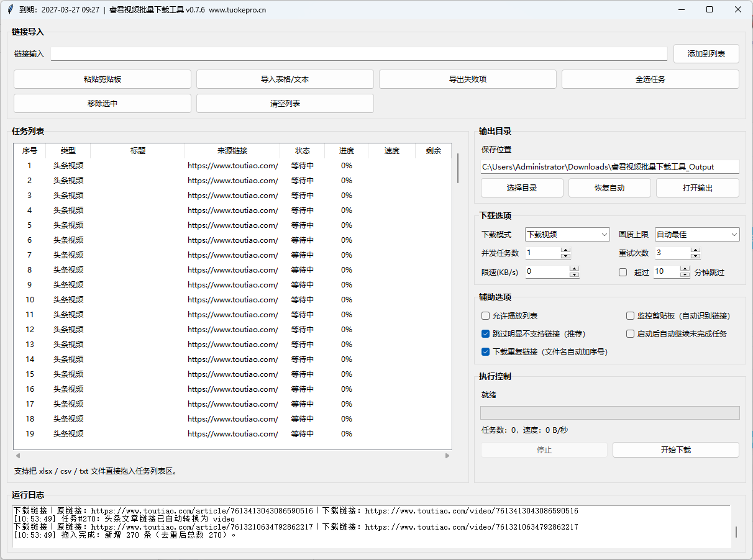Click the 状态 column header
Screen dimensions: 753x560
[x=303, y=151]
